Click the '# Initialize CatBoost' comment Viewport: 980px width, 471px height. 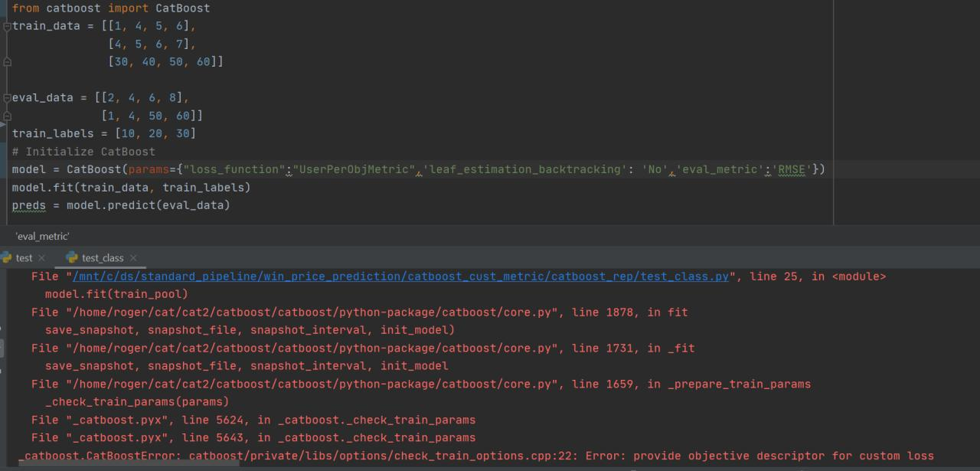click(83, 152)
